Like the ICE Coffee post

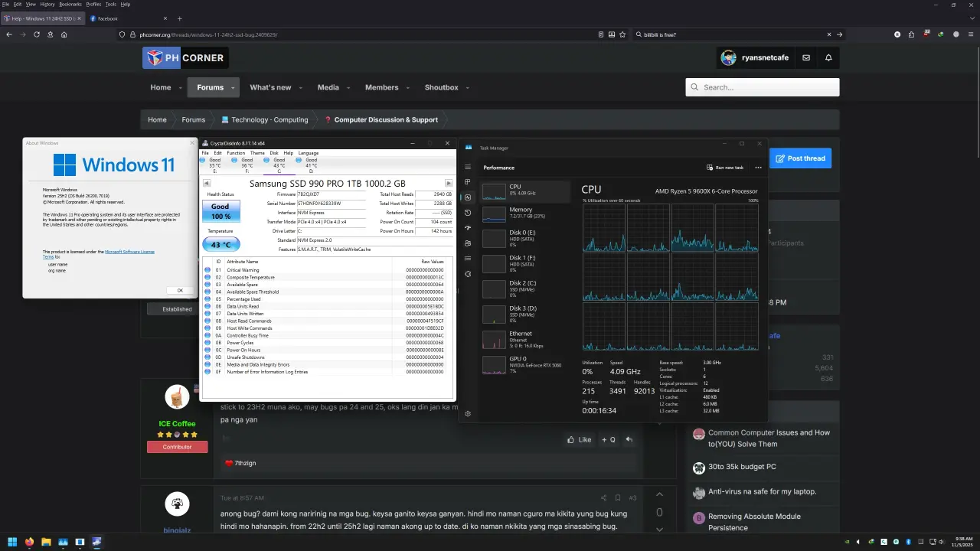[x=579, y=440]
